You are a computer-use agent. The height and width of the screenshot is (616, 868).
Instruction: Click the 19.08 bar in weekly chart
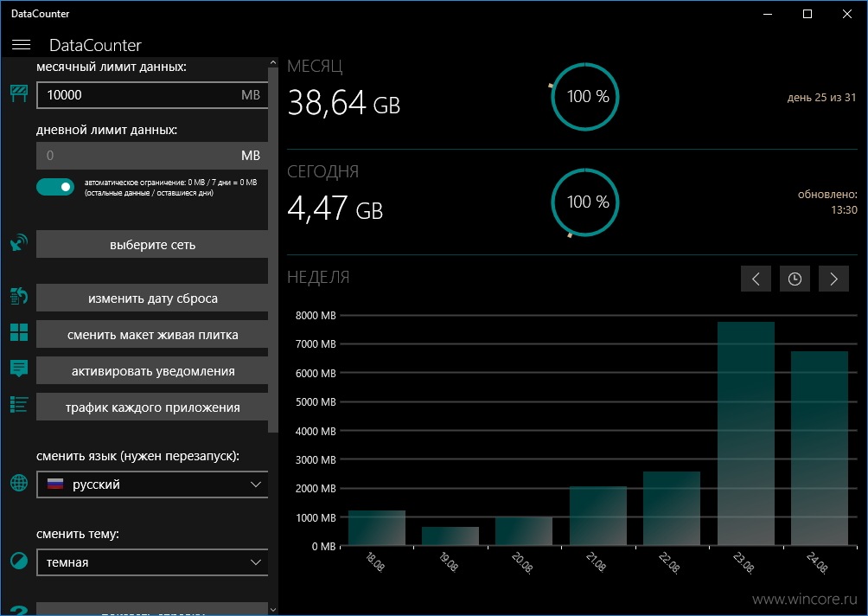click(450, 536)
